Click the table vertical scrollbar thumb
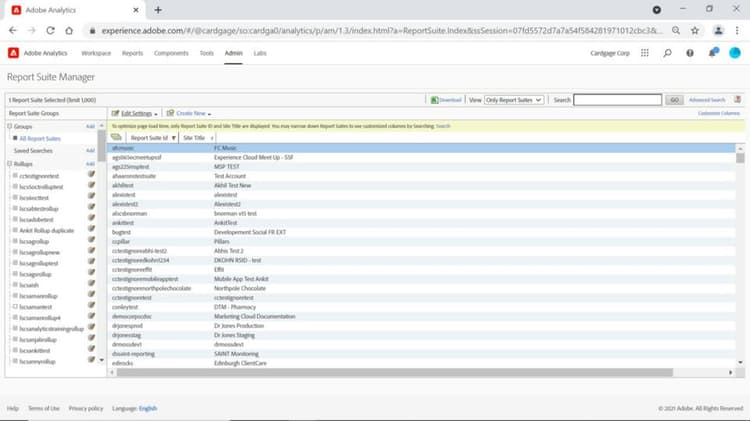The image size is (750, 421). (x=740, y=158)
